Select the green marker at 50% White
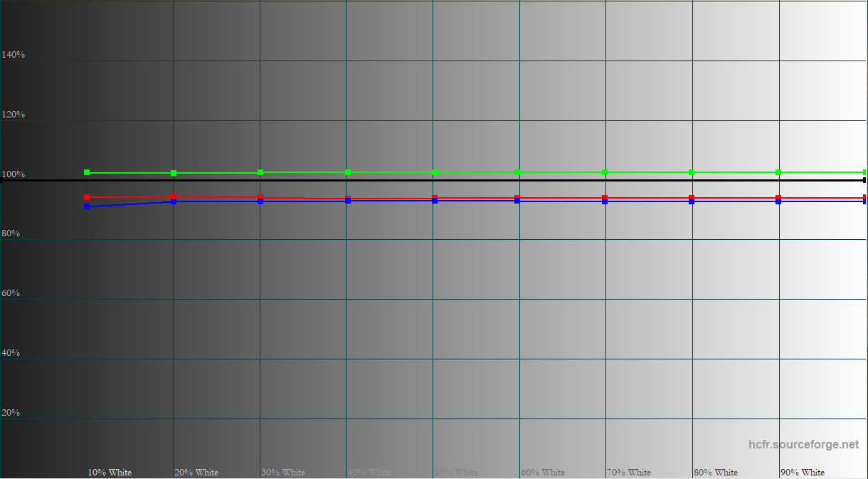Screen dimensions: 868x479 [x=435, y=172]
